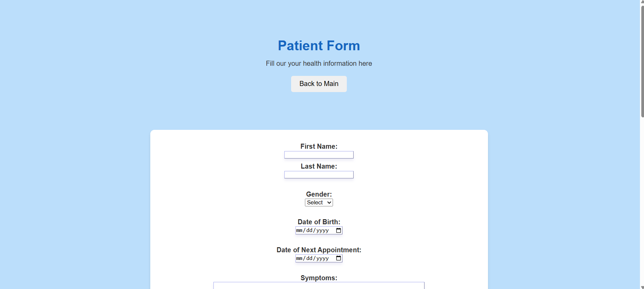This screenshot has width=644, height=289.
Task: Click the Date of Next Appointment label
Action: click(x=319, y=250)
